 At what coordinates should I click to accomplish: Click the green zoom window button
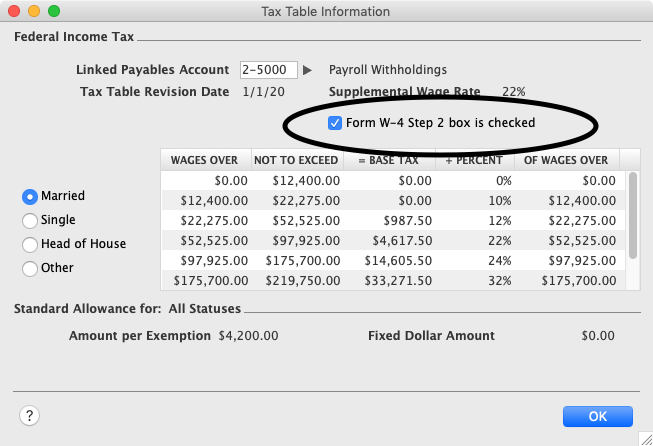[x=53, y=11]
